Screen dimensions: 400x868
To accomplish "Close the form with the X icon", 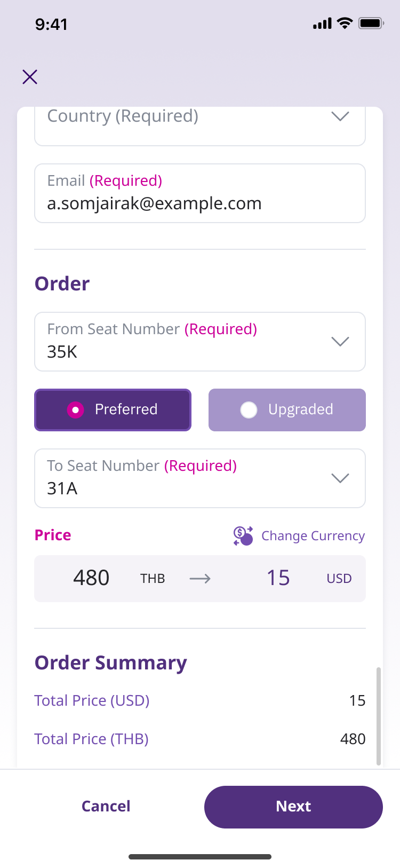I will 30,77.
